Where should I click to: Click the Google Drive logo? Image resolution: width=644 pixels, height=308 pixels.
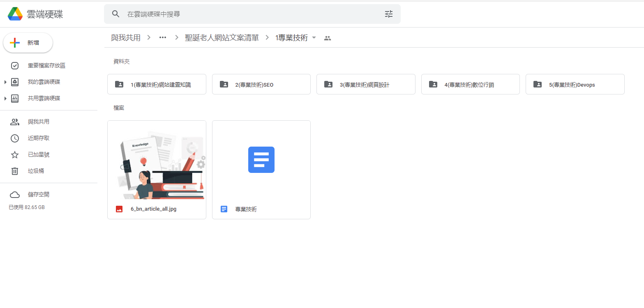click(15, 14)
